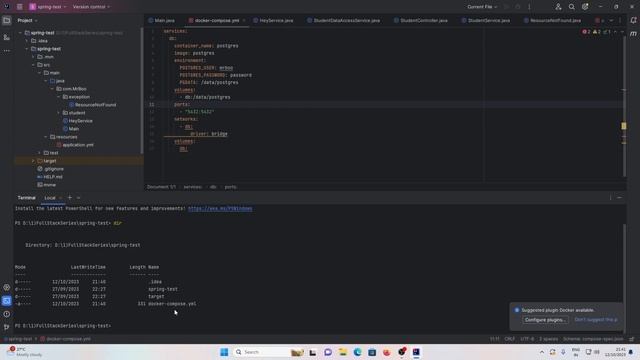Click the editor vertical scrollbar marker
The width and height of the screenshot is (640, 360).
click(624, 126)
